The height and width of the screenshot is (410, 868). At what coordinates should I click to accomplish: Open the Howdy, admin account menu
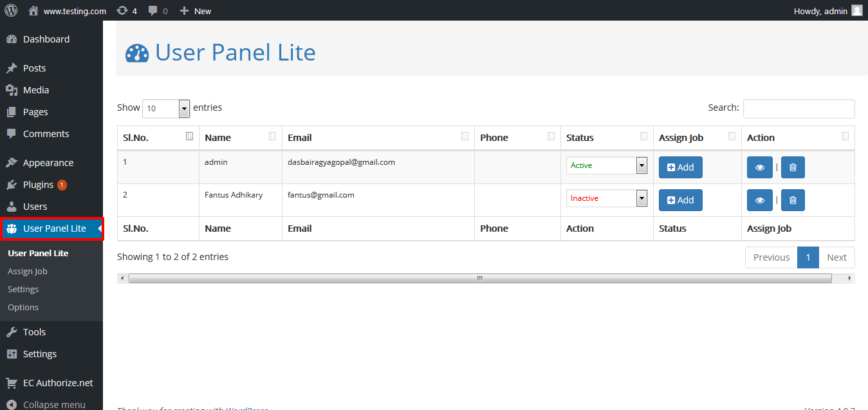coord(828,11)
